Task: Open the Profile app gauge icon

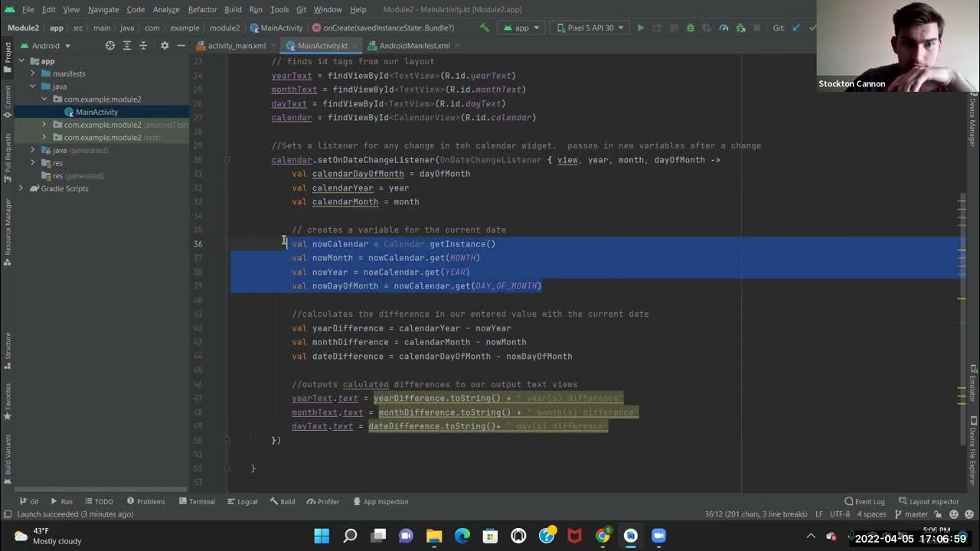Action: (x=724, y=28)
